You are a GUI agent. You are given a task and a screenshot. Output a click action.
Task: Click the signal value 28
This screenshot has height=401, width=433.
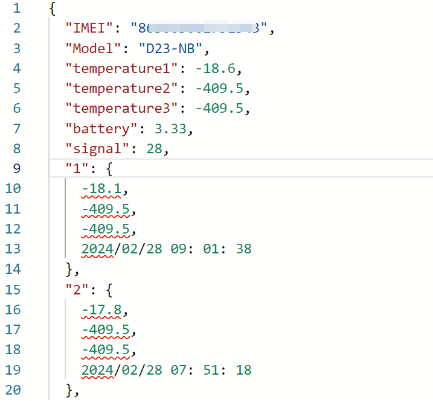[154, 149]
